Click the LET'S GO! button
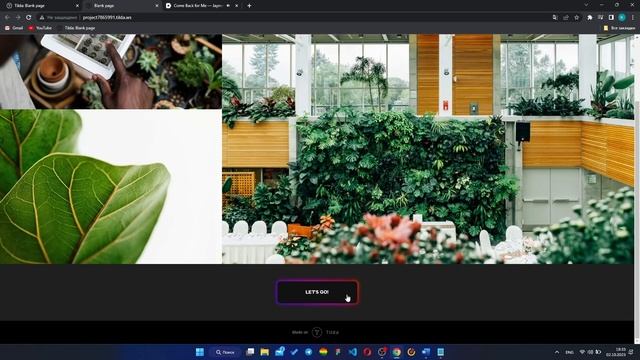 pos(317,292)
